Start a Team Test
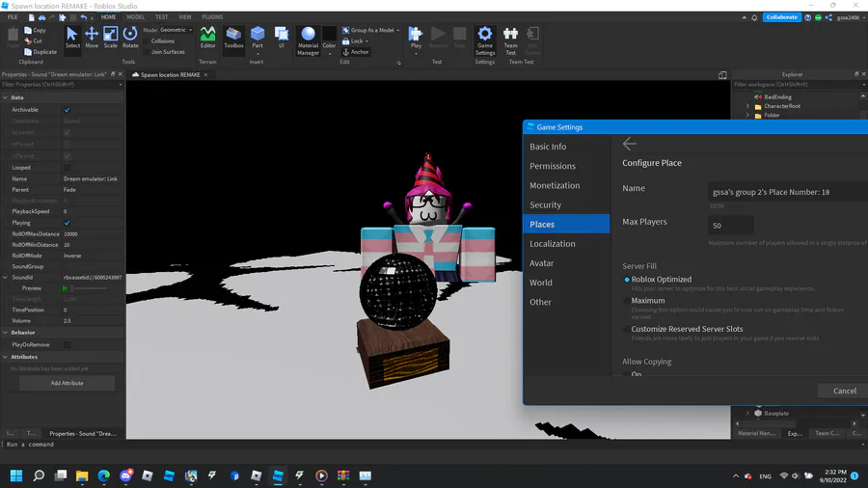This screenshot has width=868, height=488. [510, 41]
